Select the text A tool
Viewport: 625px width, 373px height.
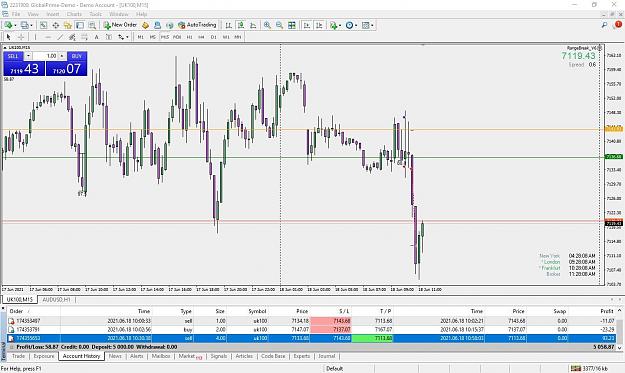click(x=96, y=37)
